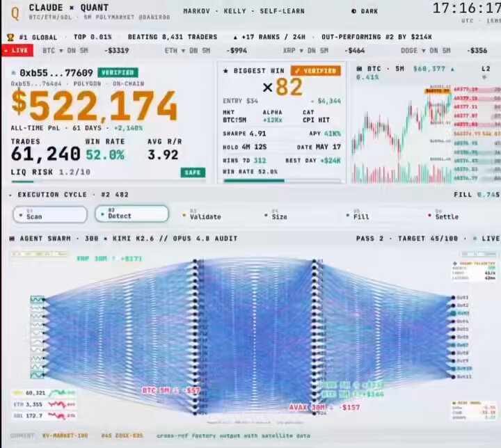
Task: Click the BEST DAY +$24K stat
Action: [x=313, y=161]
